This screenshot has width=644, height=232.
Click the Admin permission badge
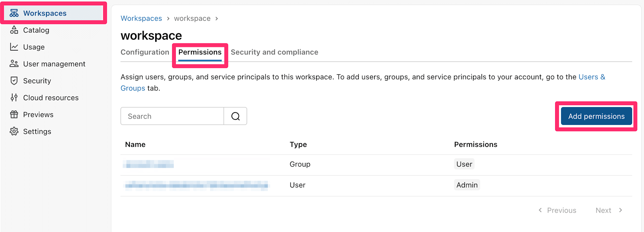pos(467,185)
